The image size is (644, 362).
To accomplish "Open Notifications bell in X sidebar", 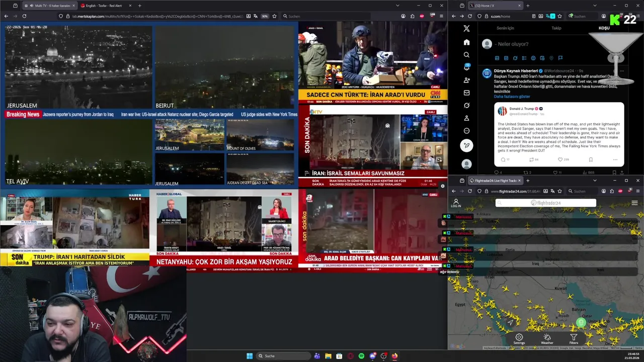I will [466, 67].
